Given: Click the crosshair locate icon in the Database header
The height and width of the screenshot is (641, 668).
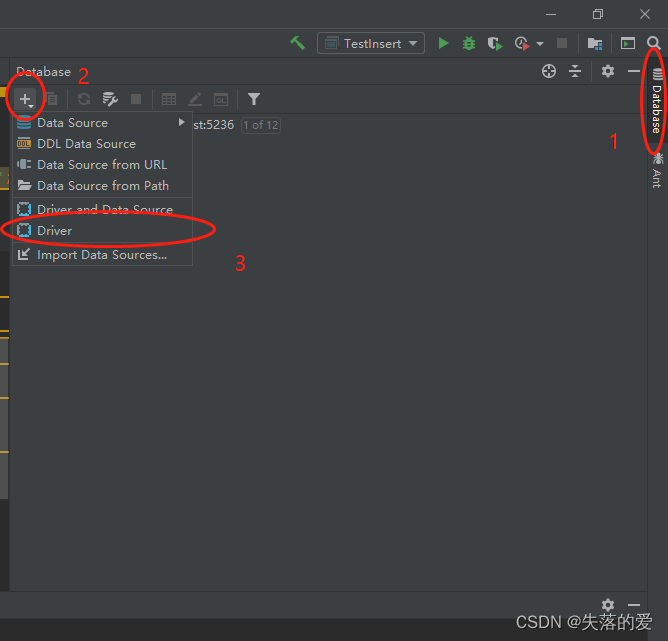Looking at the screenshot, I should click(549, 71).
